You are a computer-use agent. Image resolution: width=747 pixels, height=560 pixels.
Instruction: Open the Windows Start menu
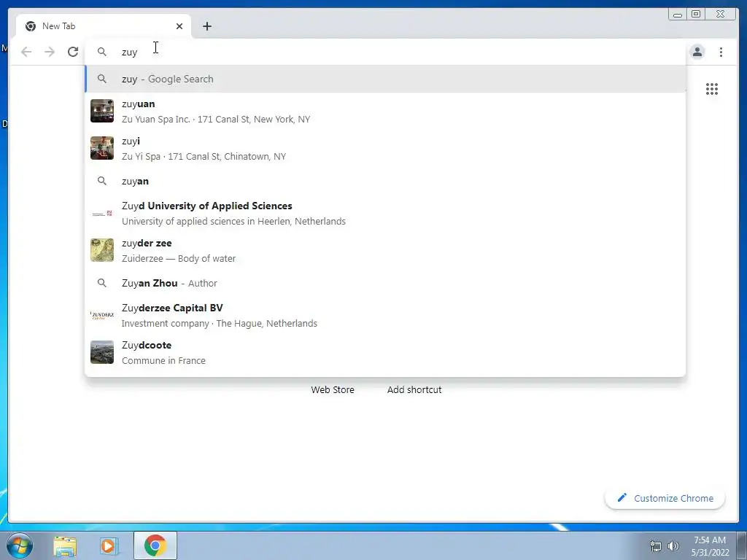19,545
